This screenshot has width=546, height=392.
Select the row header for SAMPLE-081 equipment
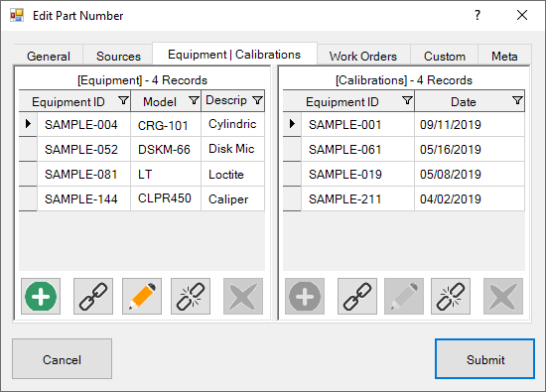coord(28,174)
